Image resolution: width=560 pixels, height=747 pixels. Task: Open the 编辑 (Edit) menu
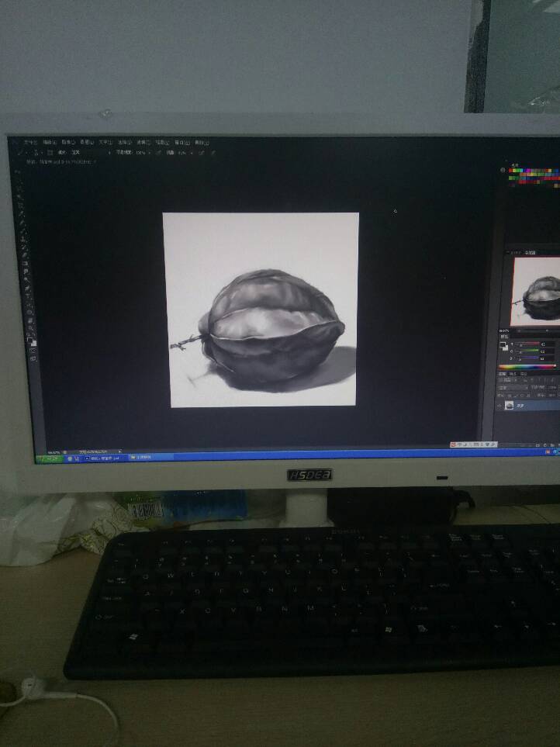click(50, 142)
